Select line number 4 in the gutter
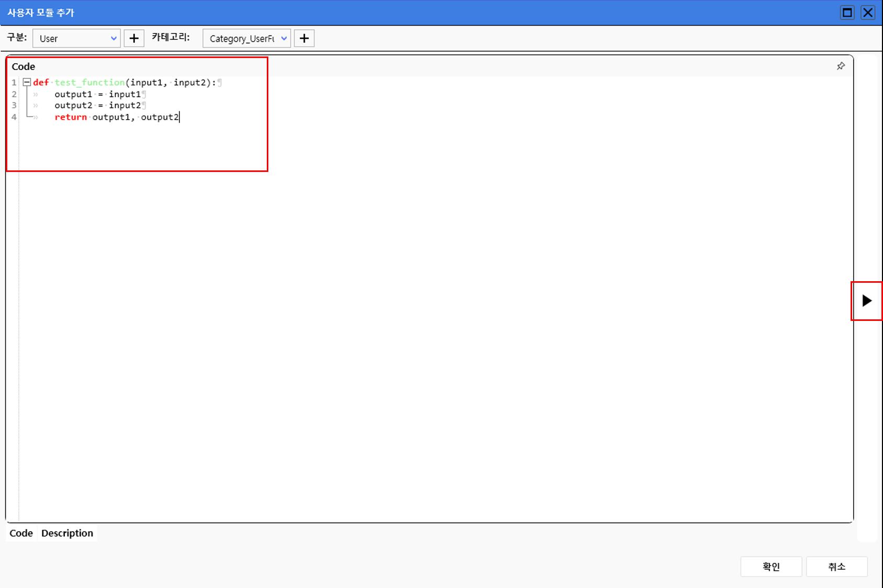The height and width of the screenshot is (588, 883). click(x=14, y=117)
